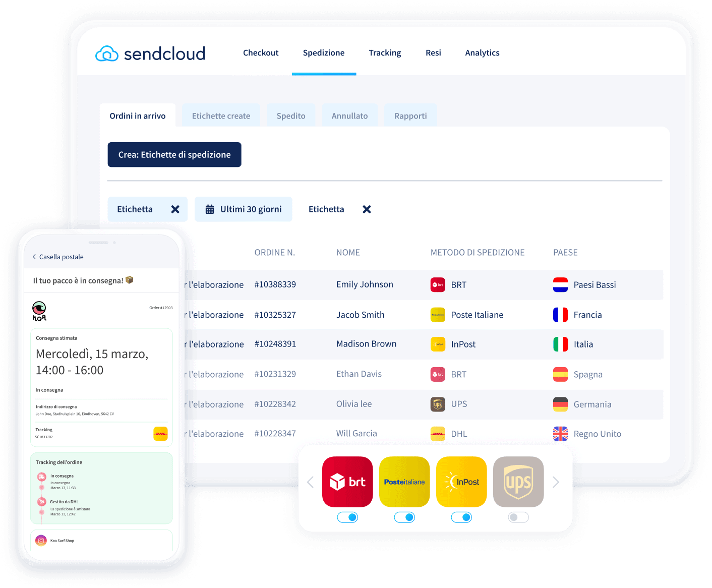Click customer name Will Garcia
Viewport: 712px width, 588px height.
[x=357, y=433]
